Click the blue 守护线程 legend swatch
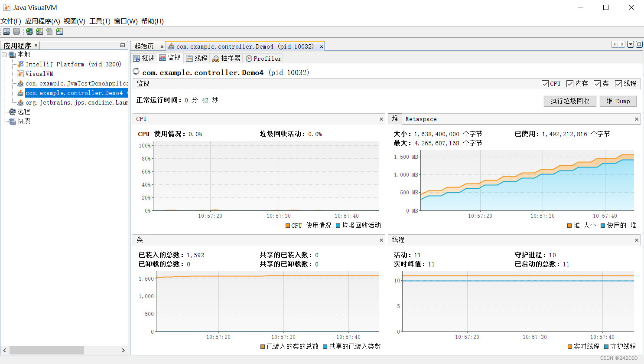The height and width of the screenshot is (364, 644). point(606,347)
